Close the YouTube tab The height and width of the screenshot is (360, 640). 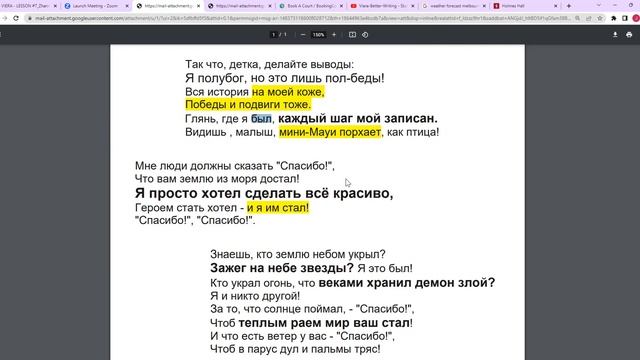click(x=413, y=6)
